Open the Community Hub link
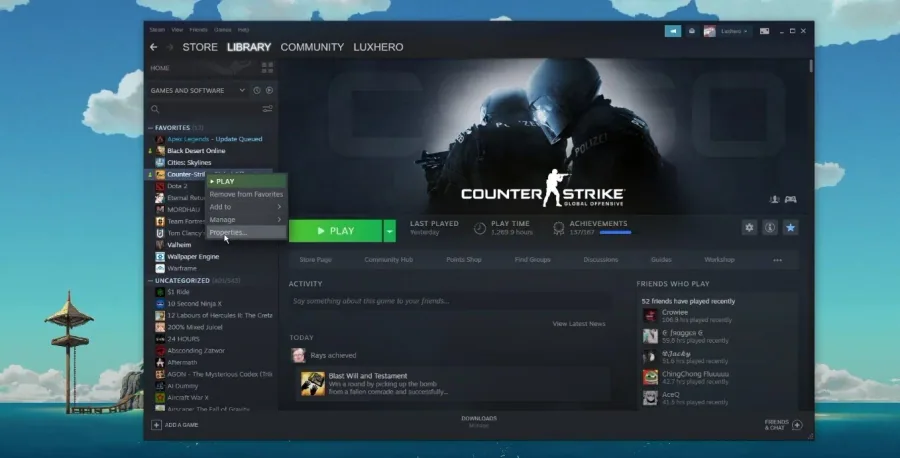The image size is (900, 458). point(389,260)
